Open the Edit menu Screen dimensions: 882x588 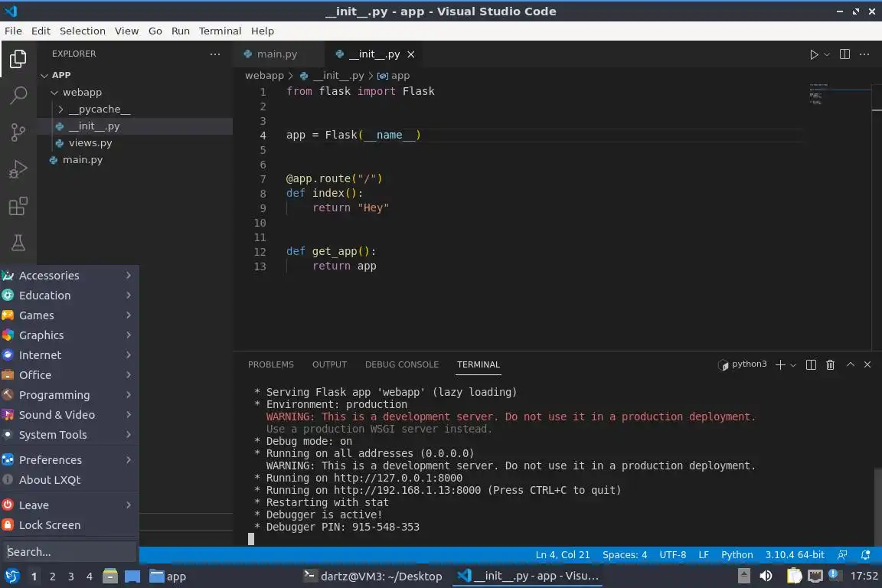point(41,31)
